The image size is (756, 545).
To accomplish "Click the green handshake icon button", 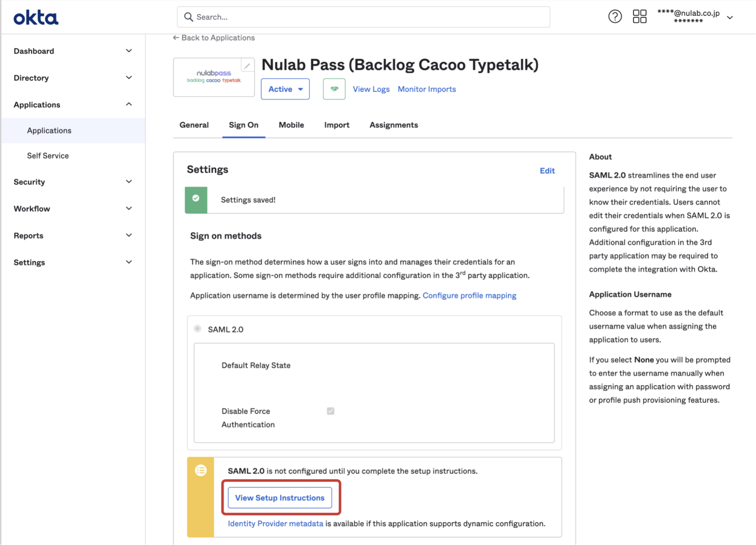I will pyautogui.click(x=334, y=89).
